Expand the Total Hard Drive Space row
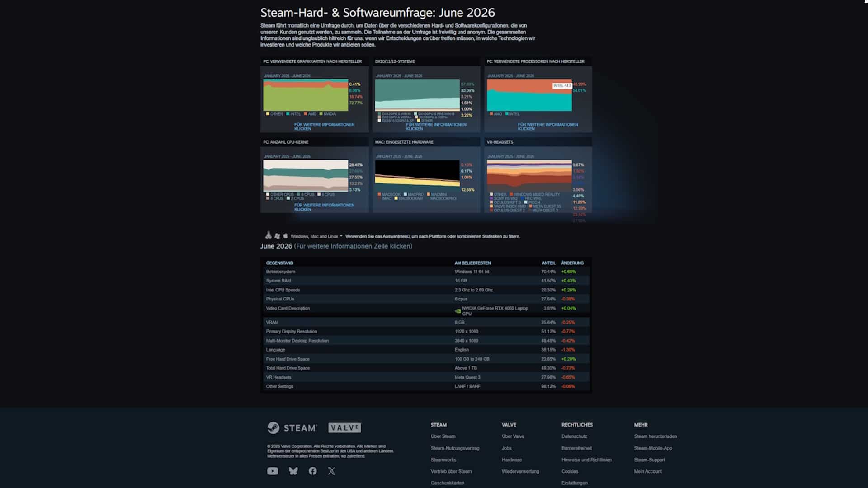The width and height of the screenshot is (868, 488). click(x=426, y=368)
